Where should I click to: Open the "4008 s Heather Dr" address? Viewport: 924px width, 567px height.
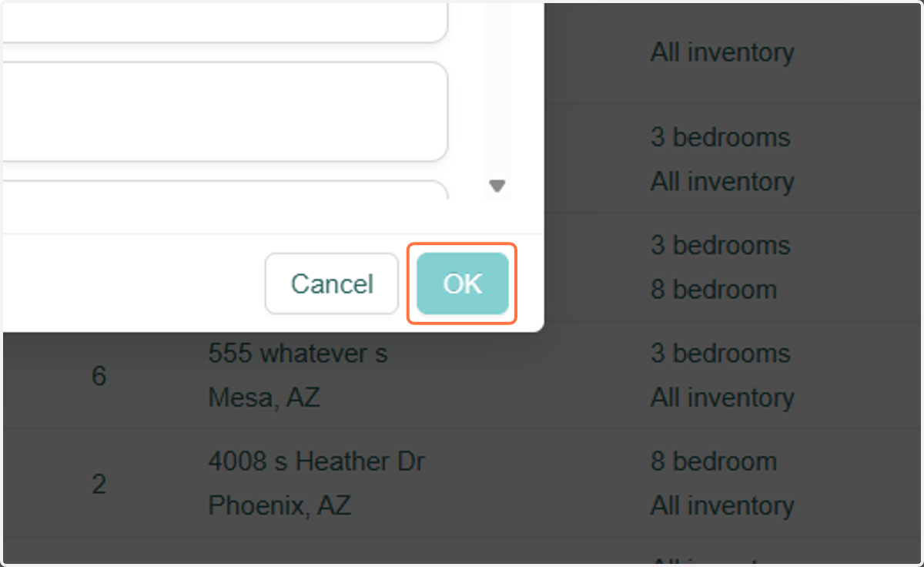[x=316, y=461]
